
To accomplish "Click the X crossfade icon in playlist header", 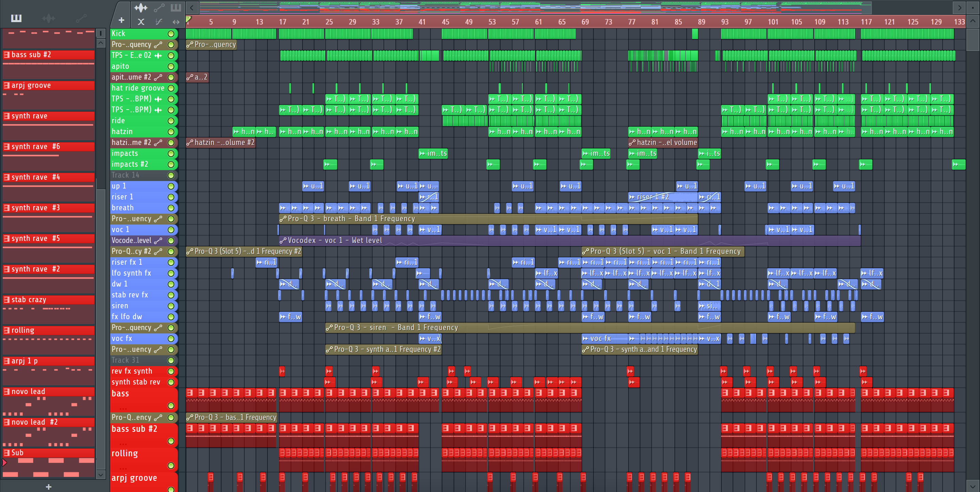I will (x=141, y=22).
